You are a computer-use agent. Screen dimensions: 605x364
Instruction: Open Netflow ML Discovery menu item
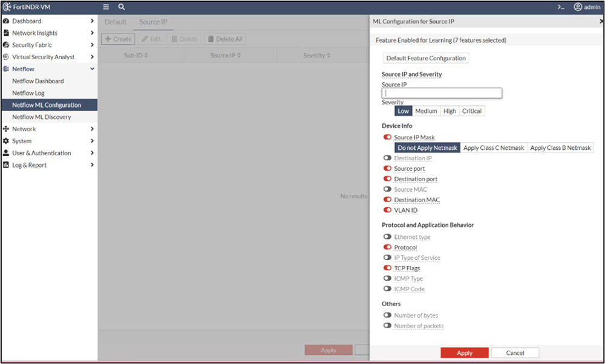(x=41, y=117)
